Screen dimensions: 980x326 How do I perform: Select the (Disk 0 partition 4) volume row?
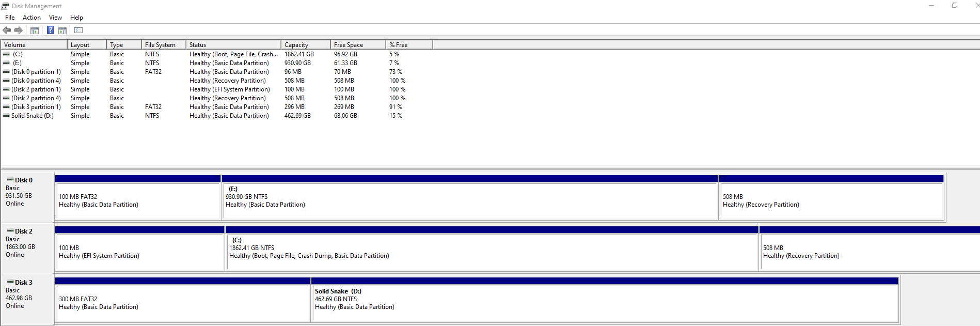coord(217,81)
